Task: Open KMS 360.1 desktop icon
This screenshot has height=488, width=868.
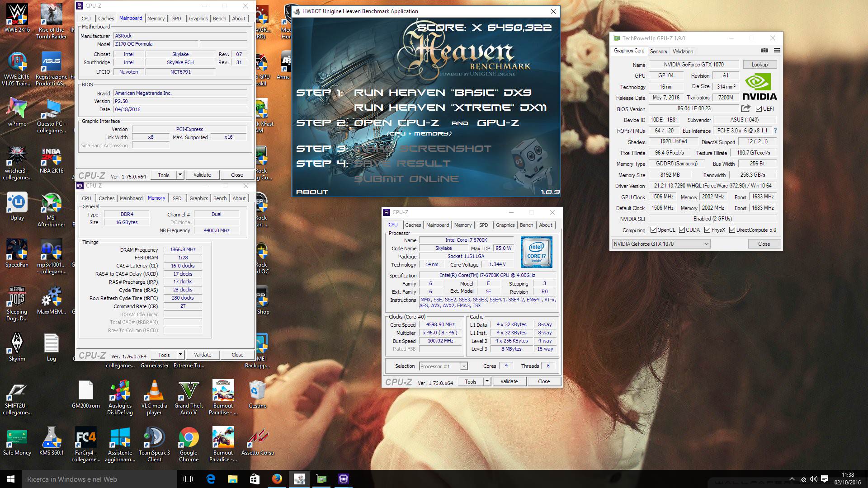Action: click(x=52, y=441)
